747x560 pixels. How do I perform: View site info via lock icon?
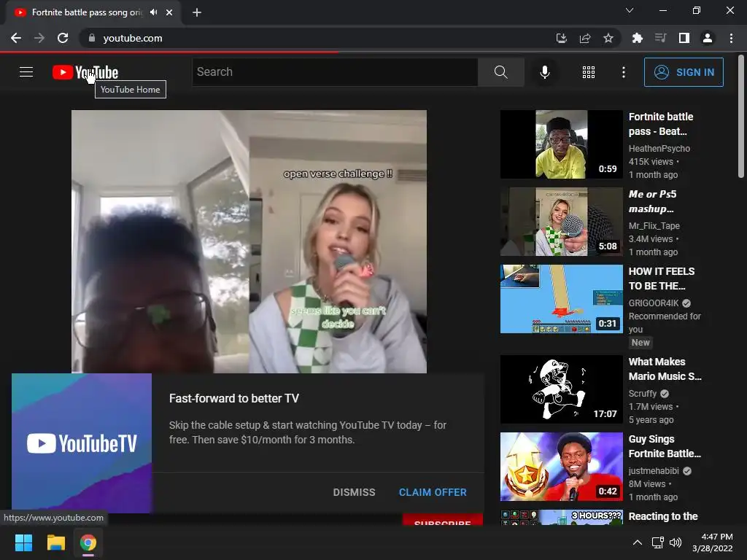tap(92, 38)
